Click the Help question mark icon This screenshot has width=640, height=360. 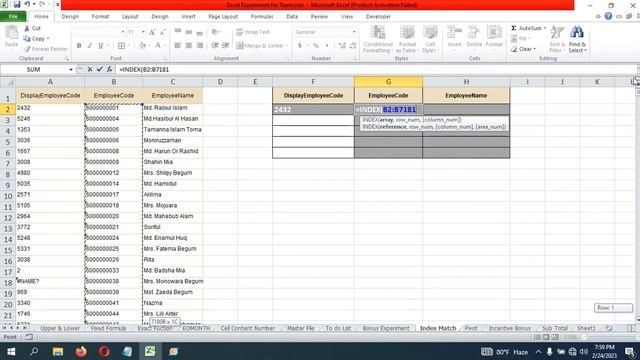608,16
